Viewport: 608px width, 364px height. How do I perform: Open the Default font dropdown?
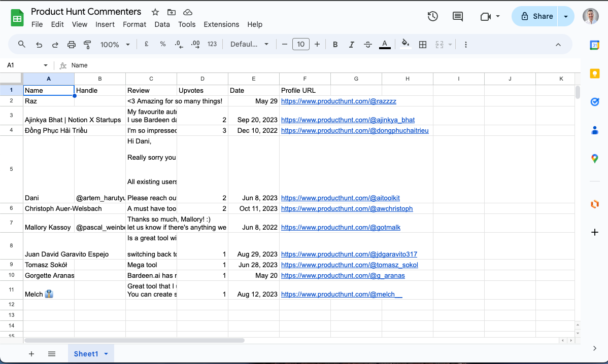(249, 44)
